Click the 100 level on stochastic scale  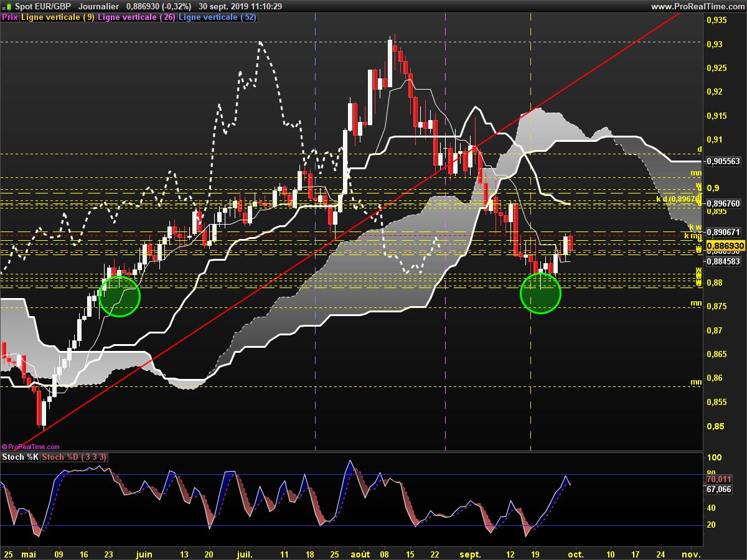[x=713, y=457]
